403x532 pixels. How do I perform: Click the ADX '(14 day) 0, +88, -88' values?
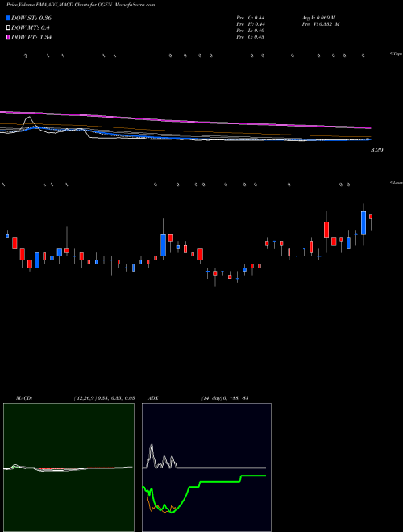(225, 398)
